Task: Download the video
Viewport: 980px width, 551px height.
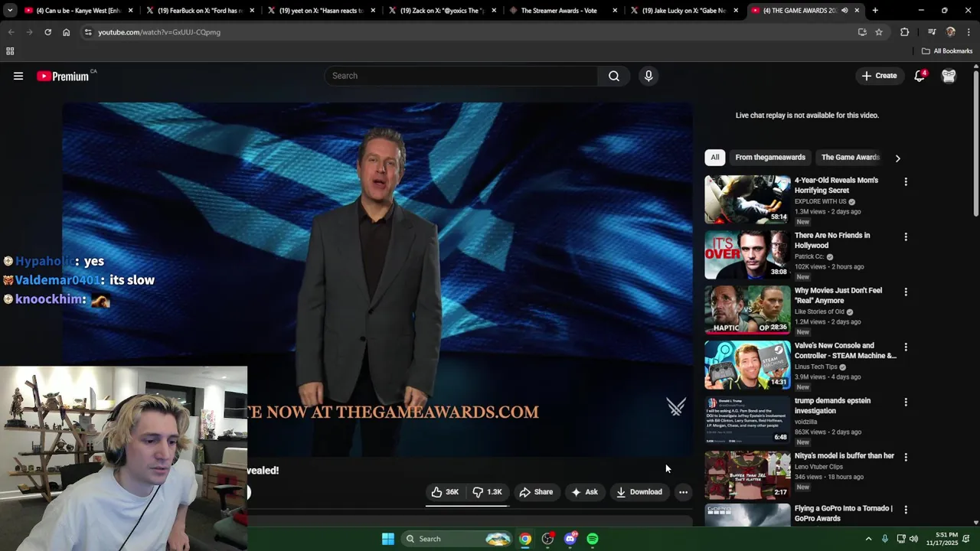Action: pos(639,492)
